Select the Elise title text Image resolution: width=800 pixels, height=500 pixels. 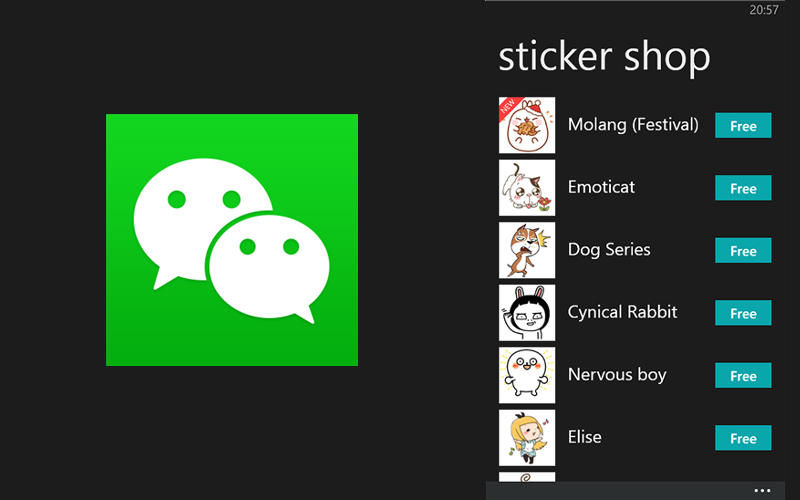click(x=585, y=437)
